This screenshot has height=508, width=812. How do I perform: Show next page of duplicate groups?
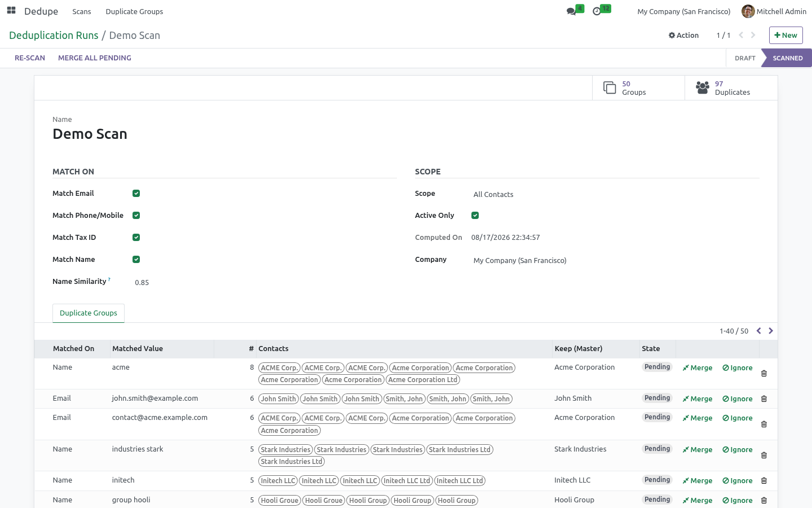[x=771, y=331]
